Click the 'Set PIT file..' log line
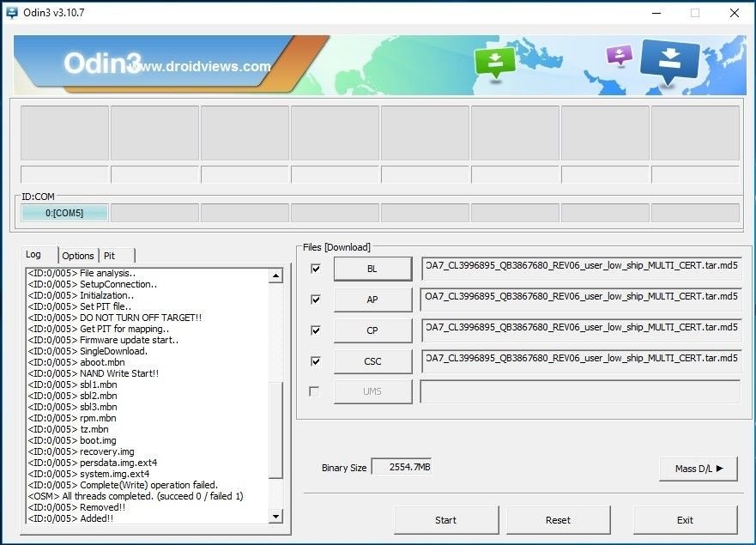The image size is (756, 545). point(80,306)
